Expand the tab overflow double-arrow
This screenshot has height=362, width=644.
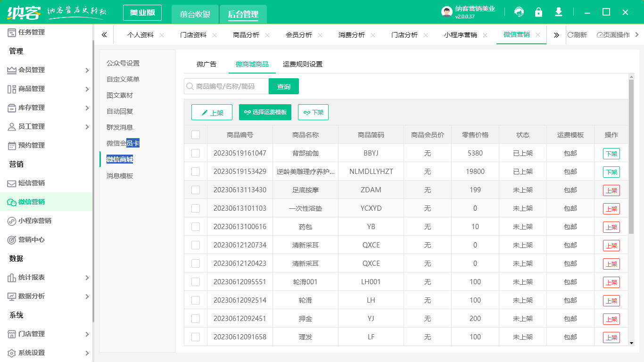click(556, 35)
